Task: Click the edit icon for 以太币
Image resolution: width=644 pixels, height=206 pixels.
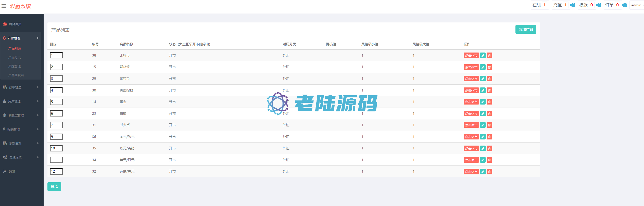Action: [483, 125]
